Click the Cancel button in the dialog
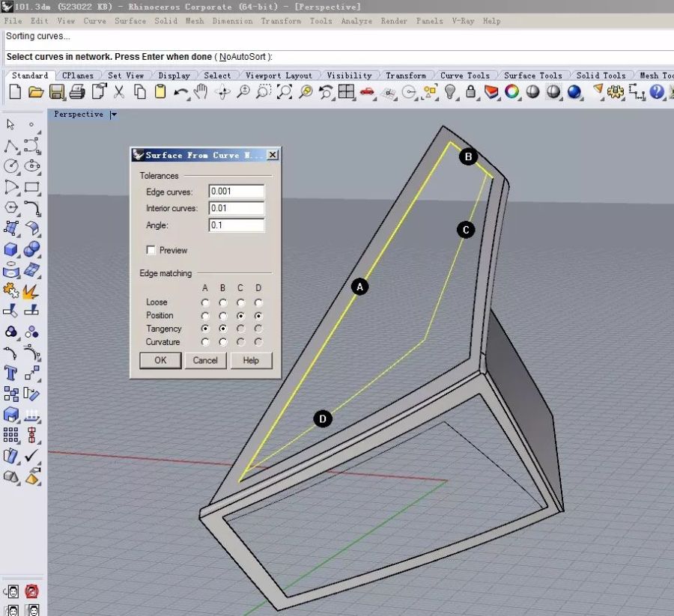Screen dimensions: 674x616 tap(205, 360)
